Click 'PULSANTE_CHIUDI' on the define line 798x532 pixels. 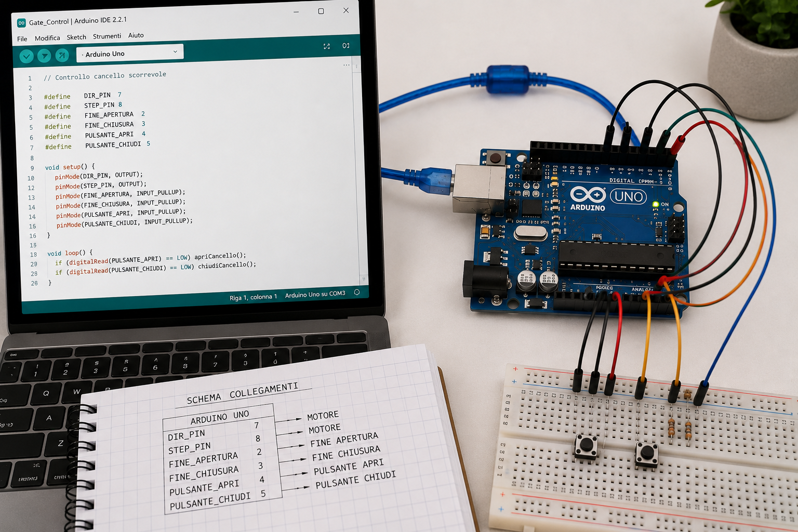tap(113, 145)
